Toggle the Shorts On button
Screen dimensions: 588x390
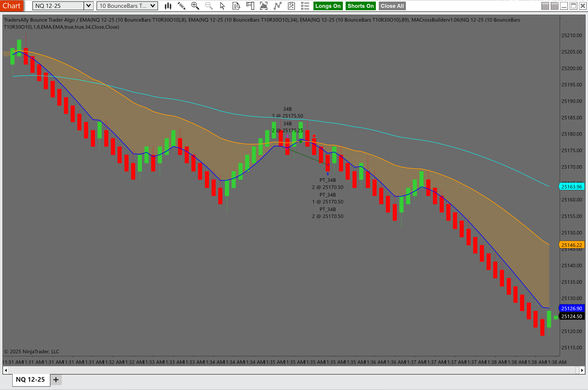pos(360,6)
